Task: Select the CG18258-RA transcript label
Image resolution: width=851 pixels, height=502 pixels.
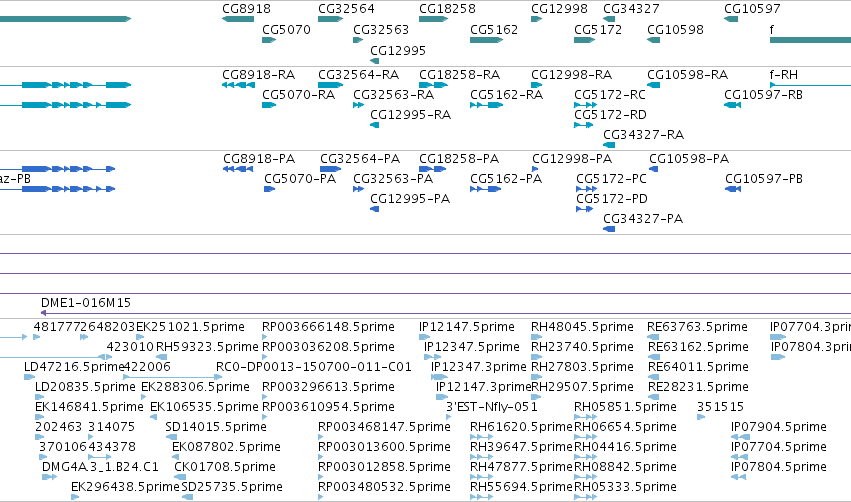Action: [x=459, y=74]
